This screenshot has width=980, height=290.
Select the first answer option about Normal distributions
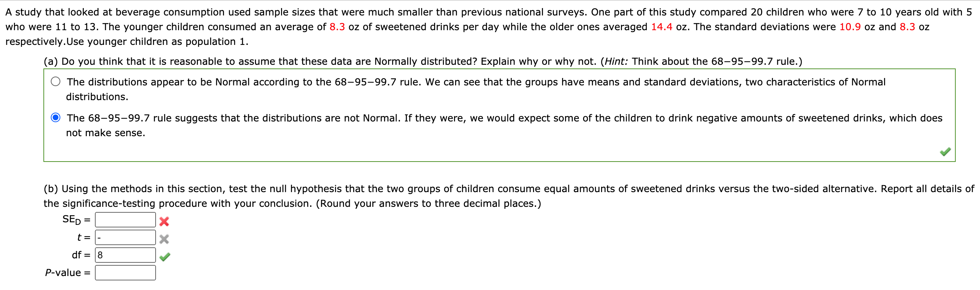pyautogui.click(x=55, y=81)
